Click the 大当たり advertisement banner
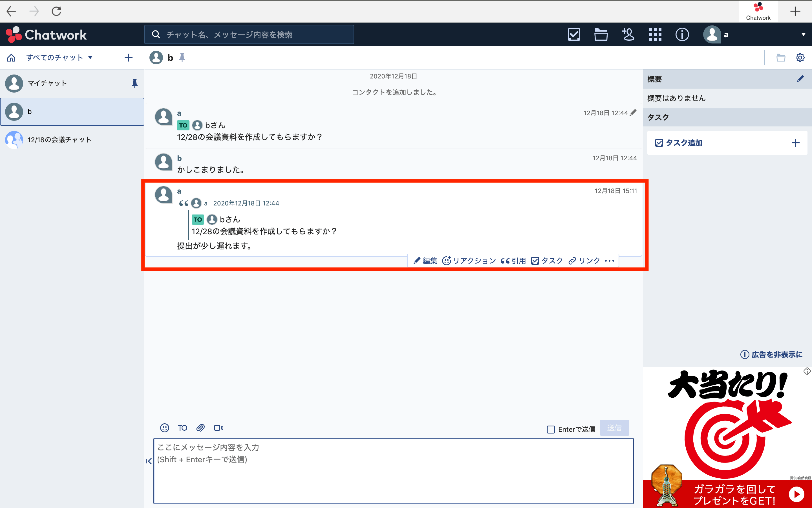 pos(727,437)
